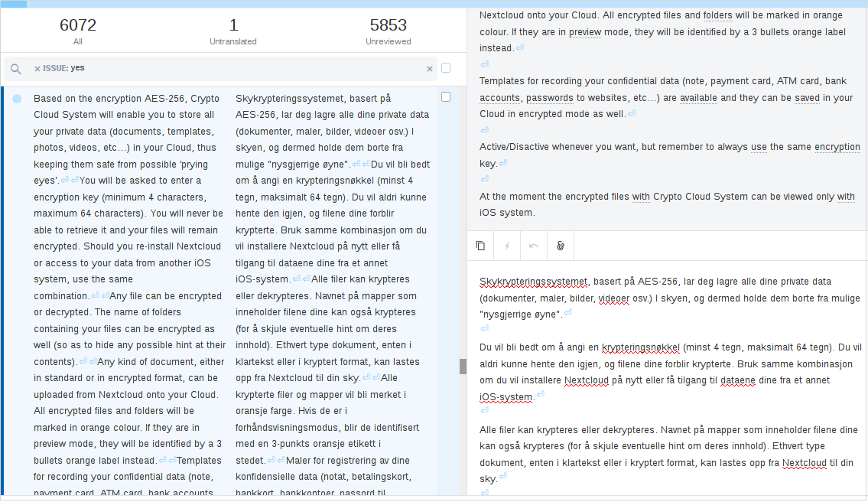Screen dimensions: 868x502
Task: Click the glossary term 'encryption' in source
Action: 837,147
